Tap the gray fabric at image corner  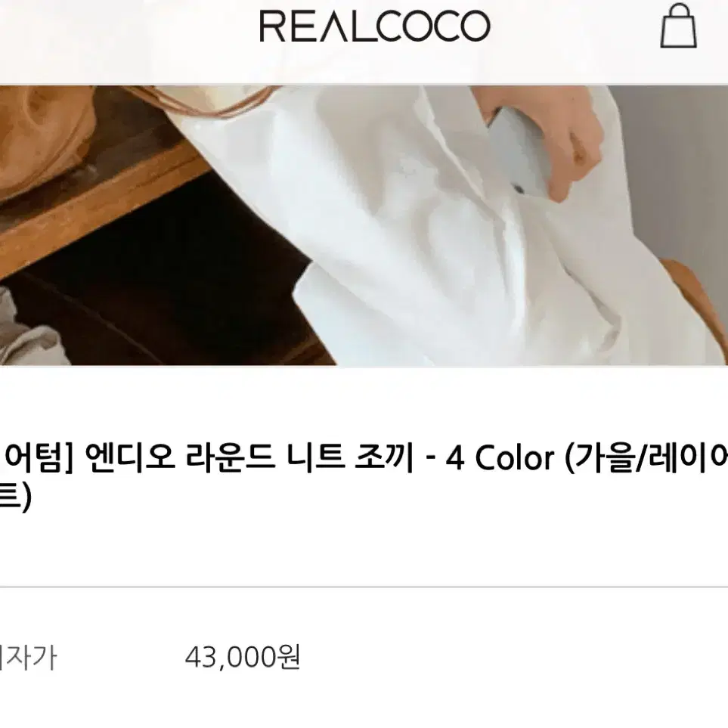28,330
